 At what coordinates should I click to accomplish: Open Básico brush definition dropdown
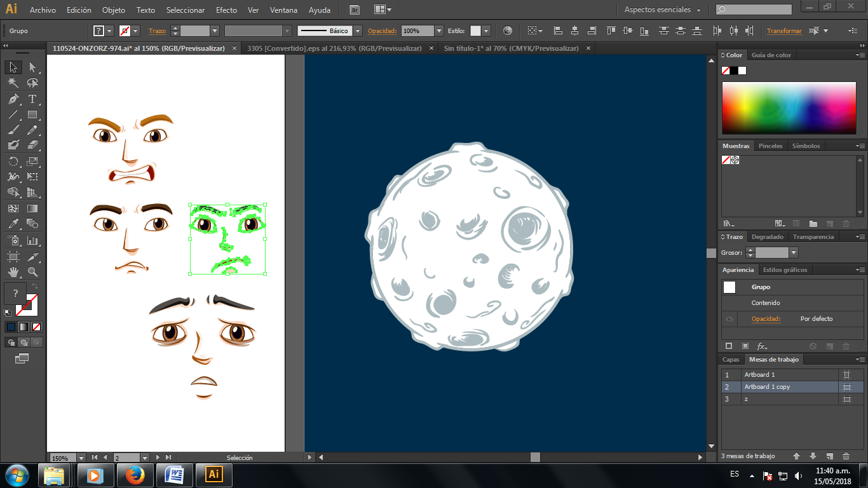358,30
